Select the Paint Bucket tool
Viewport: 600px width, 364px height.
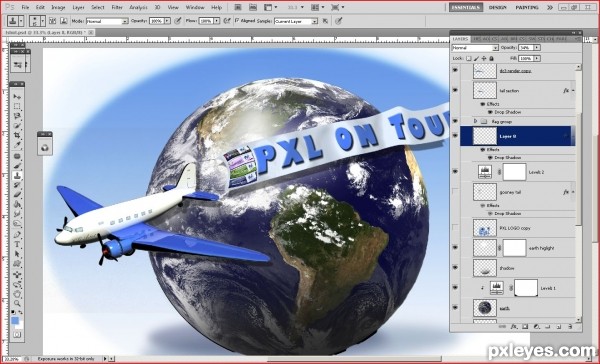point(17,205)
